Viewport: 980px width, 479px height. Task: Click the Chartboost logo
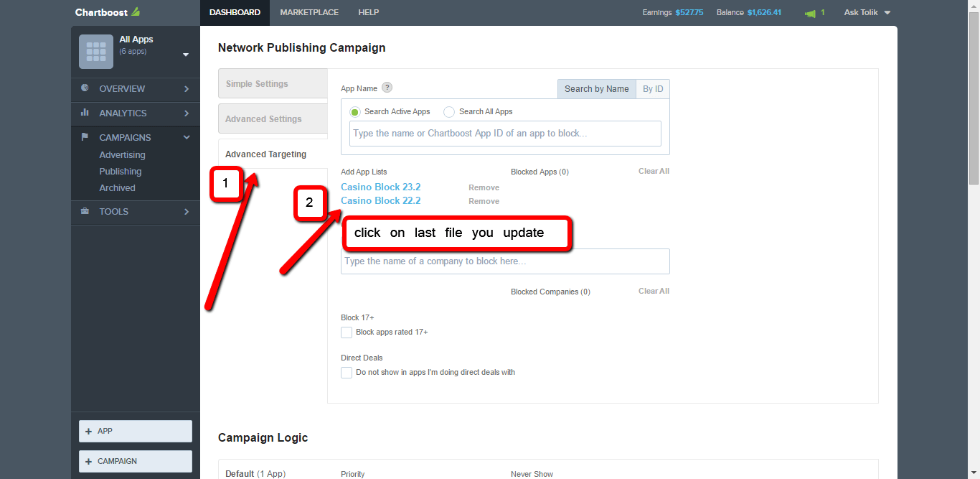(108, 12)
